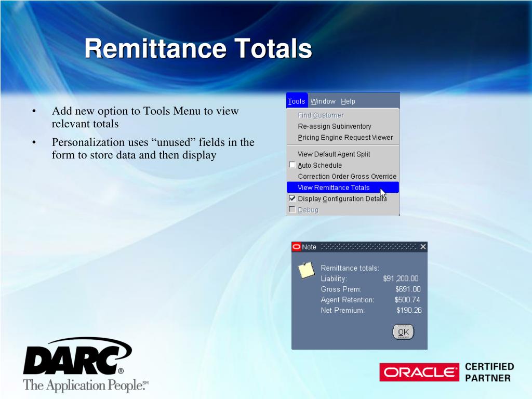Click the Oracle Certified Partner logo

pyautogui.click(x=446, y=372)
